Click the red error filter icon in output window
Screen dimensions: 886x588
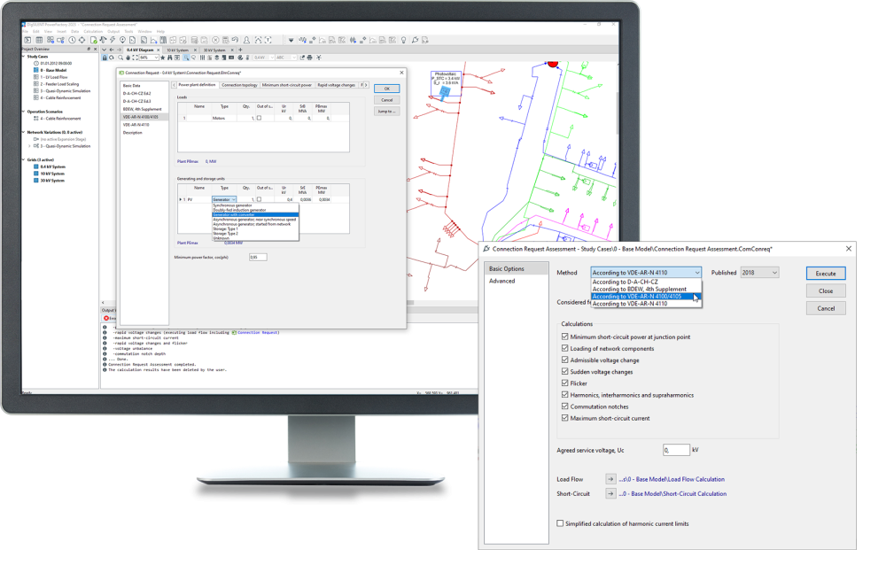[x=106, y=319]
